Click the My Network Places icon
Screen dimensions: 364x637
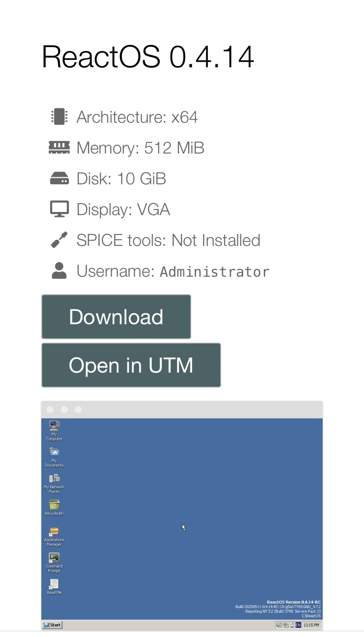click(x=54, y=483)
